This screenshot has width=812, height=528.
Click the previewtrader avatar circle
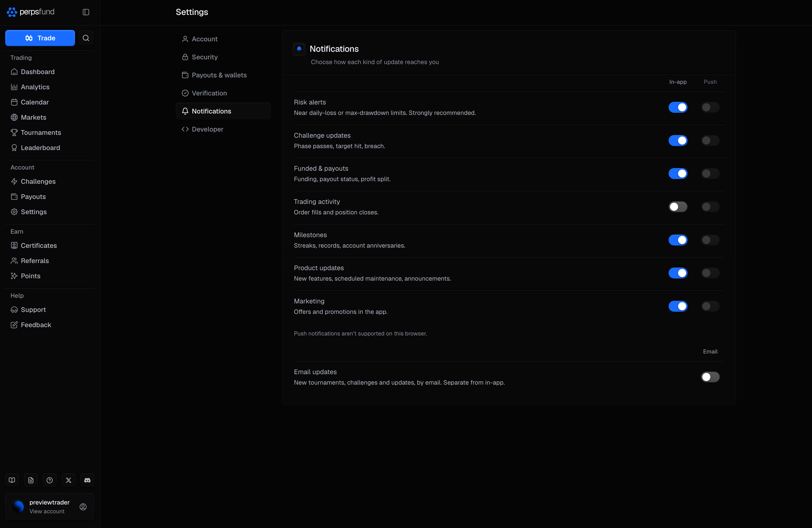[17, 507]
